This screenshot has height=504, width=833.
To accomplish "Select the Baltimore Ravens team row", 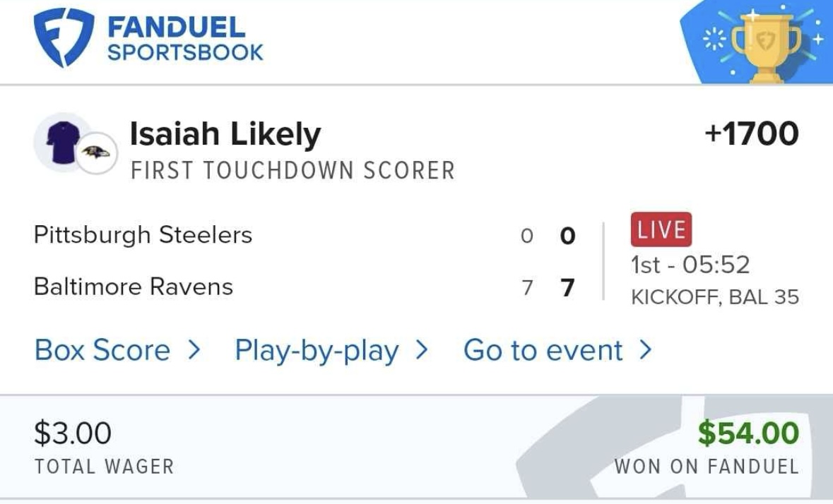I will pyautogui.click(x=134, y=287).
